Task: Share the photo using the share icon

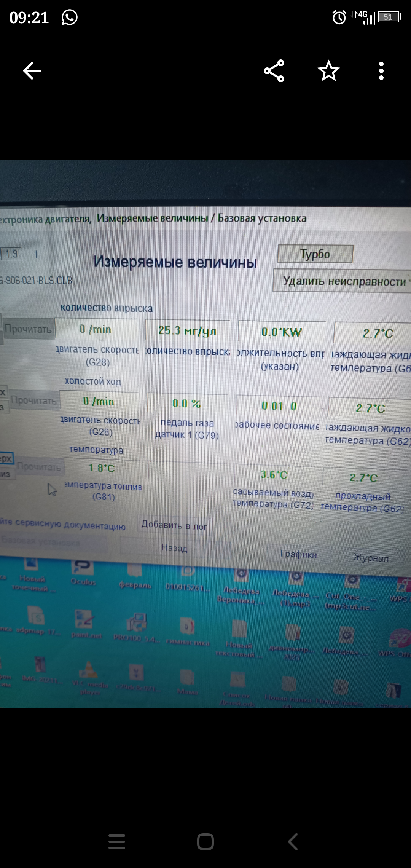Action: tap(274, 71)
